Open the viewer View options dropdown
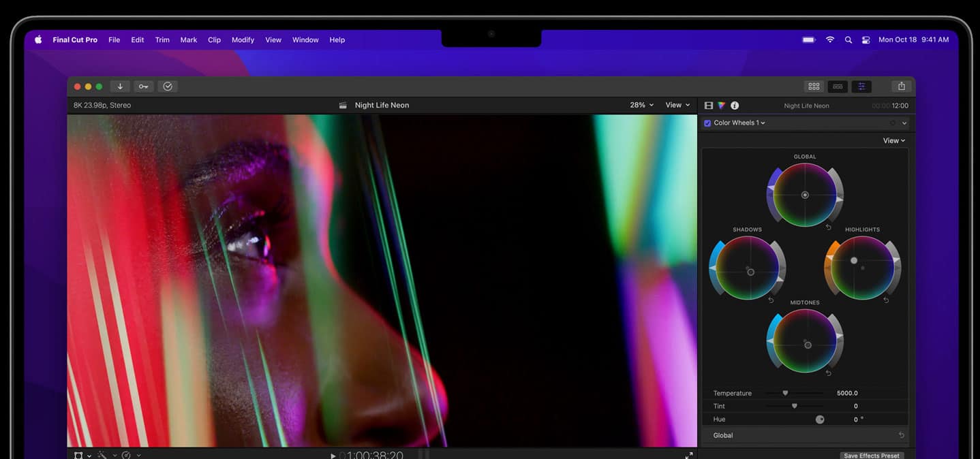Screen dimensions: 980x459 point(677,105)
